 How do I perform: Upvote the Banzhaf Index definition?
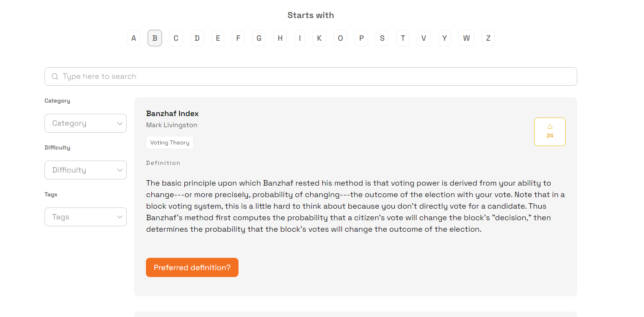[550, 132]
